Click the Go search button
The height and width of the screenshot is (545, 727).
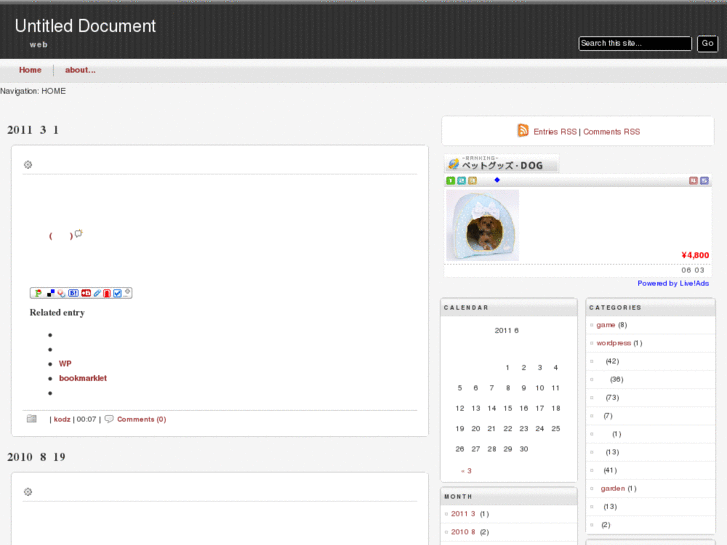click(x=708, y=44)
